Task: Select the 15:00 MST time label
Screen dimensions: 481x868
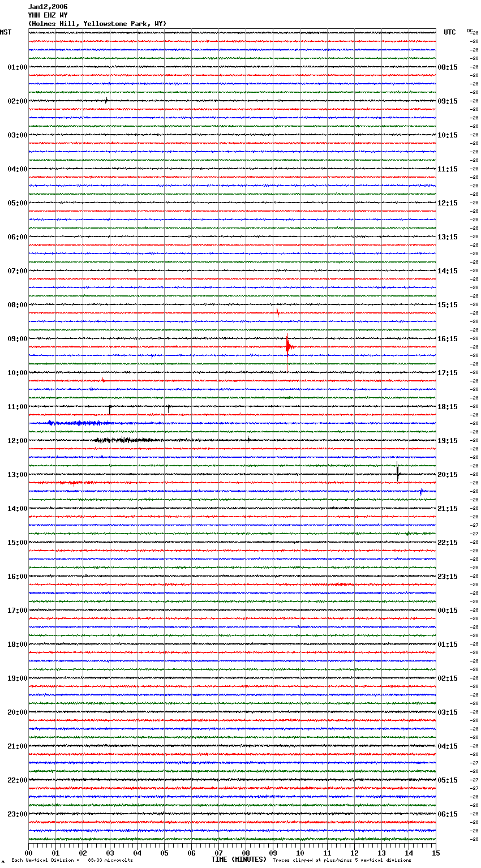Action: click(x=17, y=543)
